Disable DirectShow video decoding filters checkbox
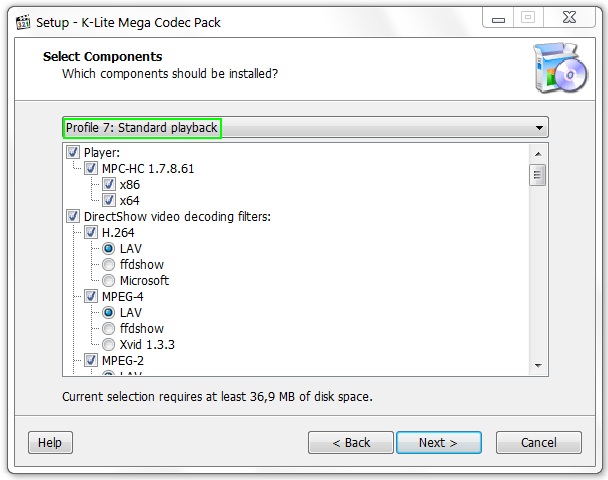This screenshot has width=608, height=480. (x=73, y=216)
